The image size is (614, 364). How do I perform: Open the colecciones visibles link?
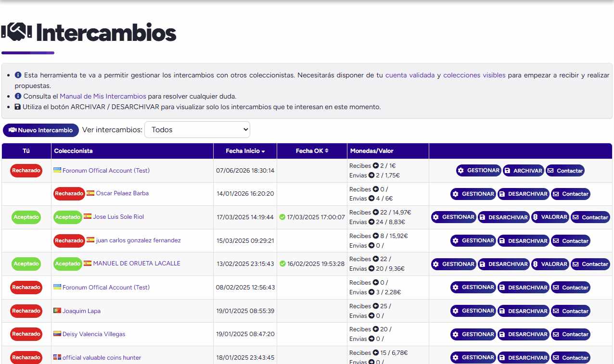[474, 75]
